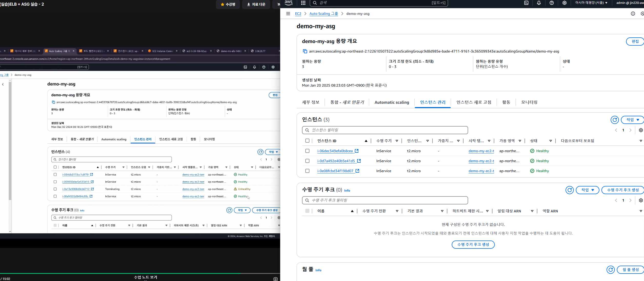Open CloudShell icon in right AWS header
This screenshot has width=644, height=281.
[x=526, y=3]
